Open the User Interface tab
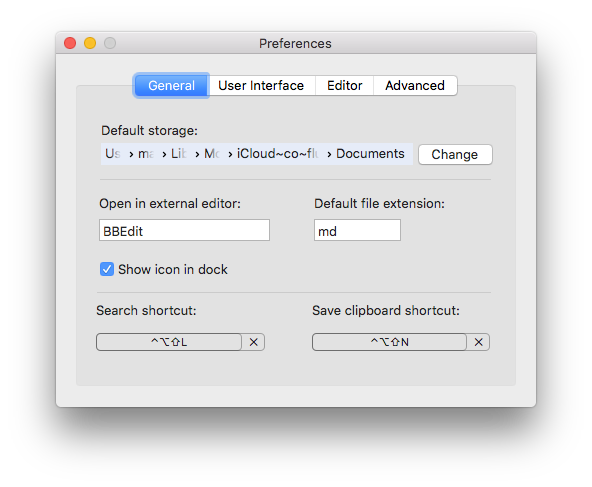Viewport: 592px width, 487px height. 261,86
